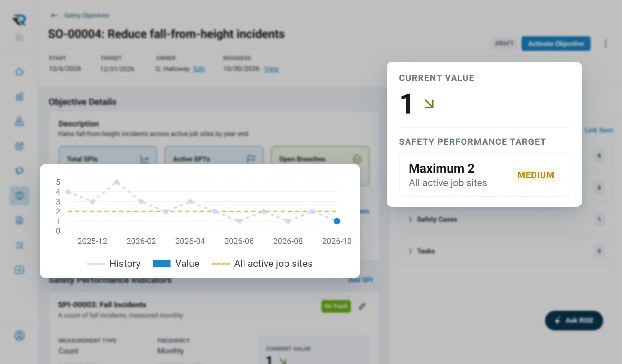Click the MEDIUM priority badge
622x364 pixels.
coord(536,175)
